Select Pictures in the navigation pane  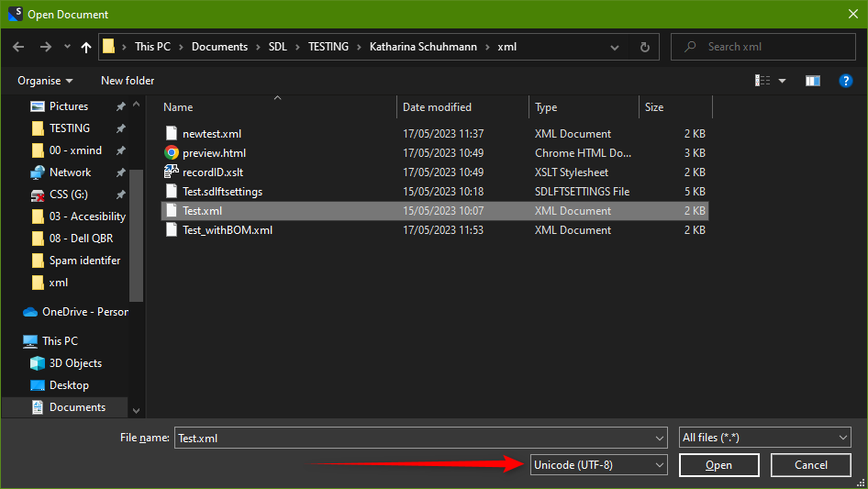68,106
